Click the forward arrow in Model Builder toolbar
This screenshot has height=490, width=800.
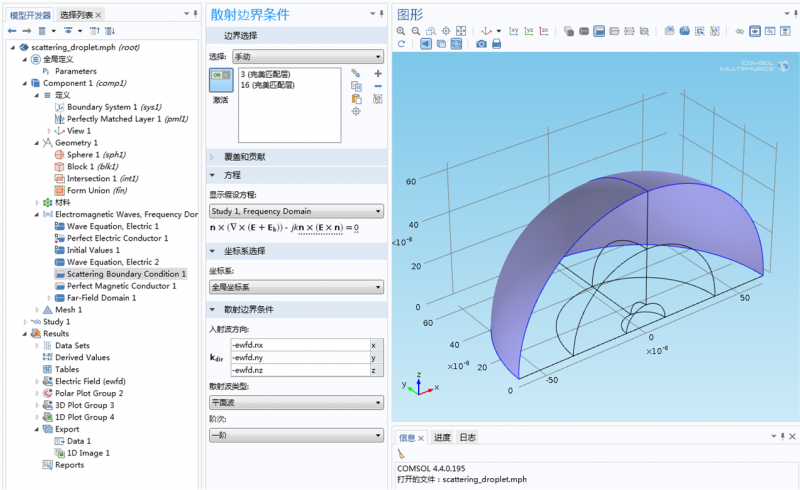(27, 31)
